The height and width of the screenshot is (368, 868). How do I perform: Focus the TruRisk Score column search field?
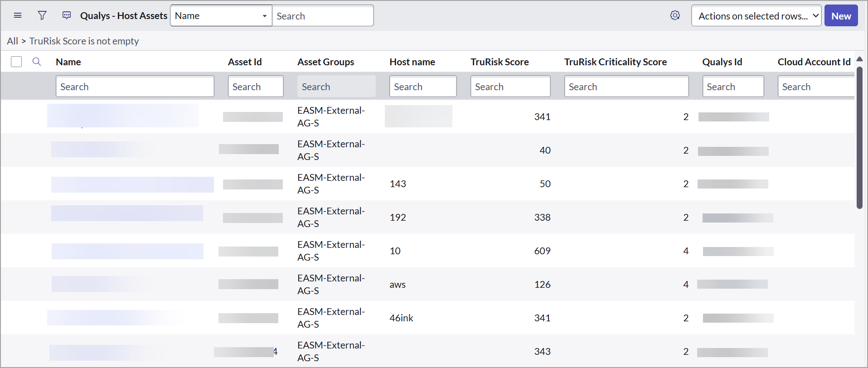tap(510, 86)
